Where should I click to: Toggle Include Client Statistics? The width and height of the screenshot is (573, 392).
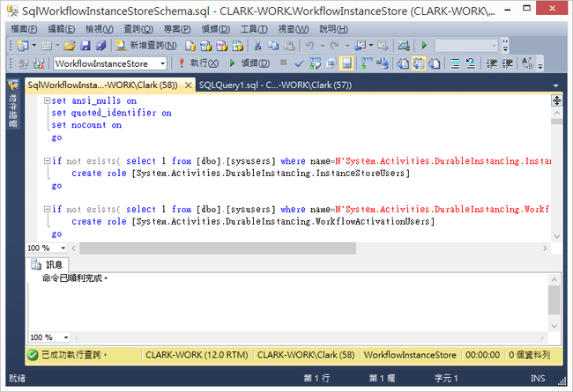coord(383,63)
